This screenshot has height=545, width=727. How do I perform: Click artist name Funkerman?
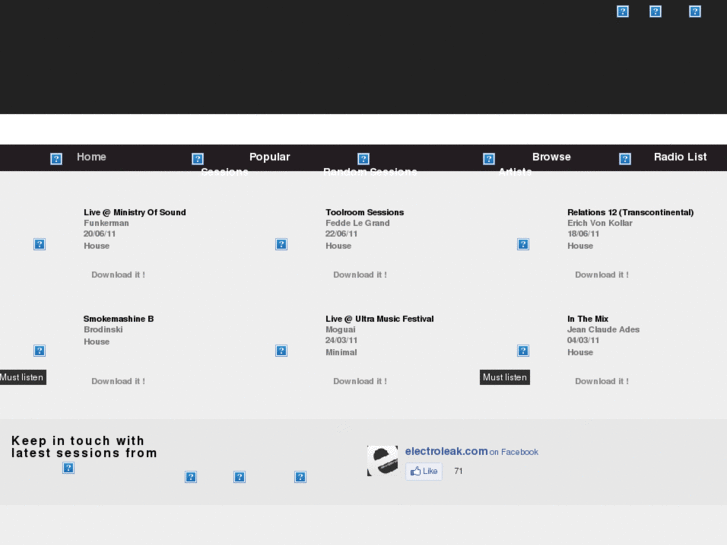point(106,223)
